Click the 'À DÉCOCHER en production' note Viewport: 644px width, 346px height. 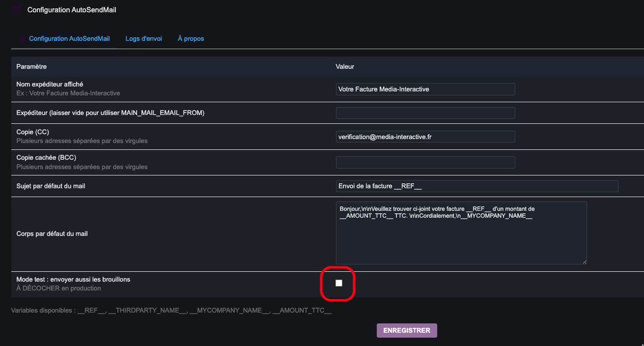coord(58,288)
